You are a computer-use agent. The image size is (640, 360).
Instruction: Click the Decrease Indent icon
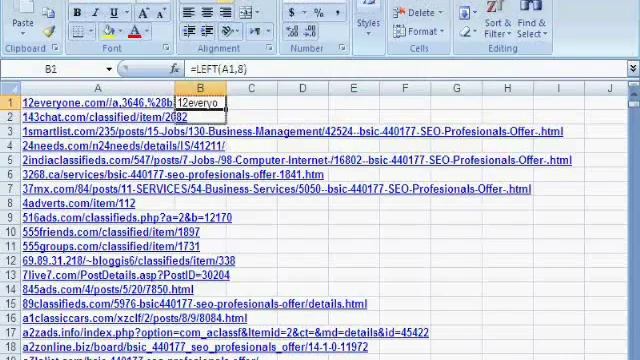(x=189, y=31)
